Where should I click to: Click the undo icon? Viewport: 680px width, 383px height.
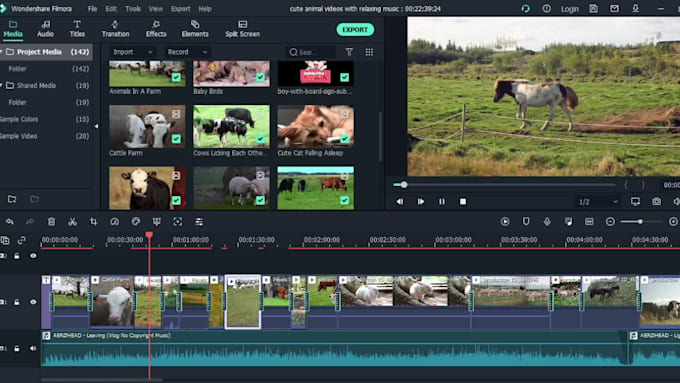[x=10, y=222]
